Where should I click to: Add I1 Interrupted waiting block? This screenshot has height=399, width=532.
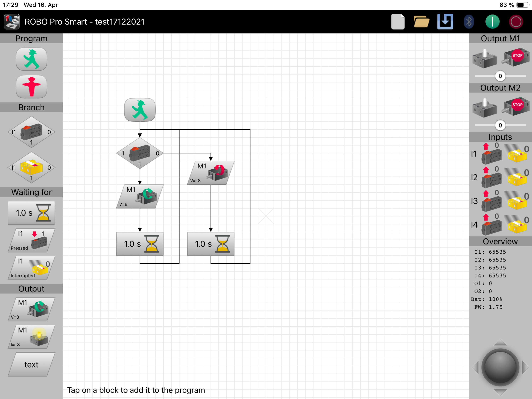click(x=32, y=268)
